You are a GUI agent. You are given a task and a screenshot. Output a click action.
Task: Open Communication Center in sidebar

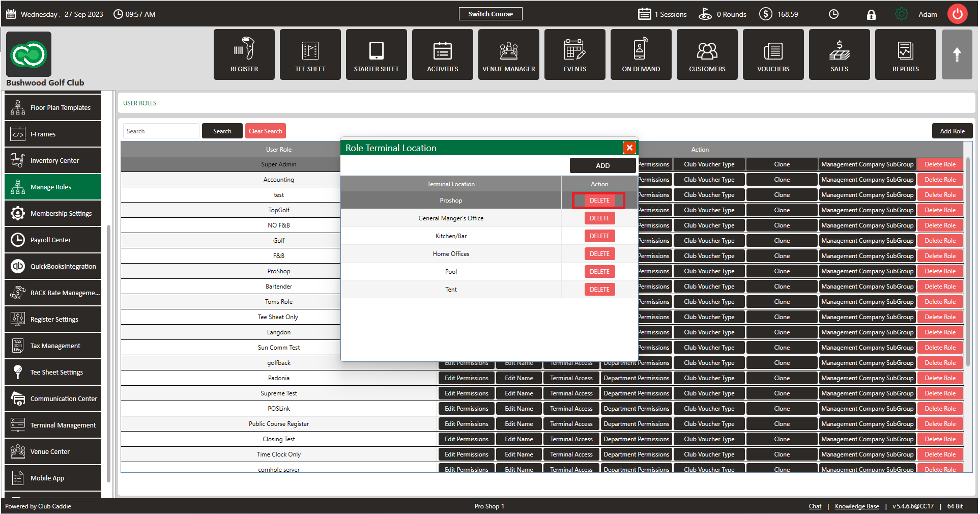click(53, 398)
